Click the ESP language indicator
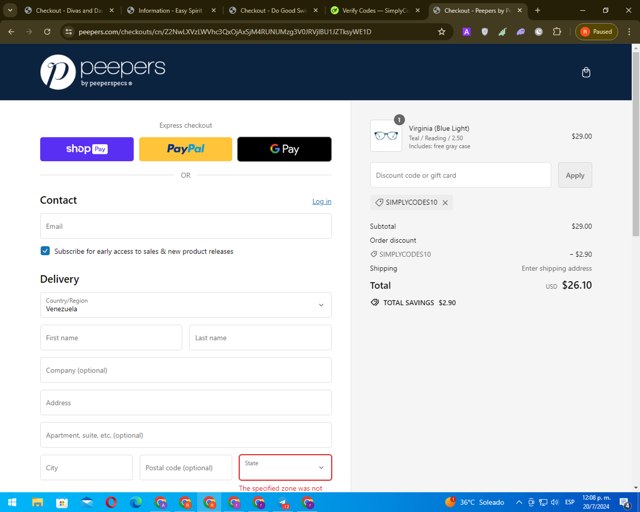Viewport: 640px width, 512px height. click(570, 502)
